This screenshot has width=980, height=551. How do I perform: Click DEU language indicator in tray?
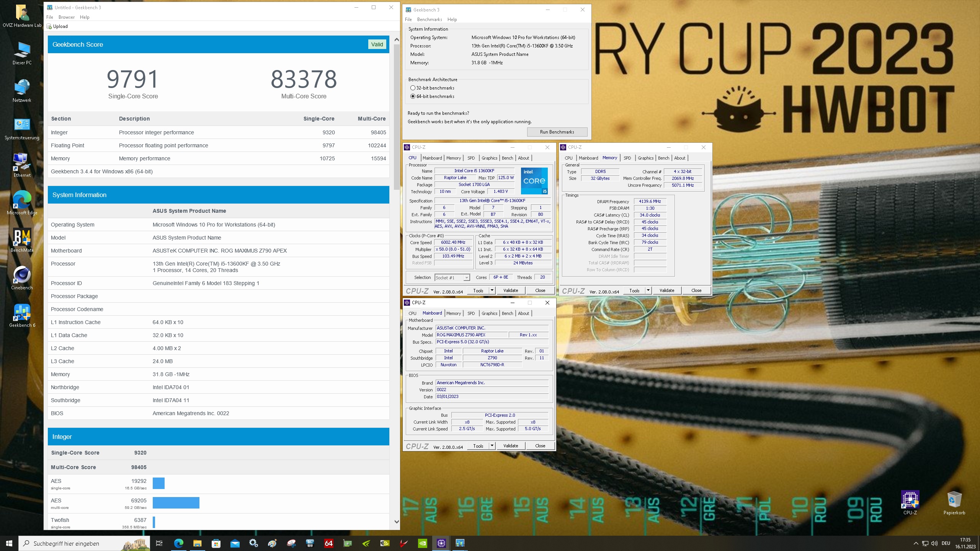[946, 543]
